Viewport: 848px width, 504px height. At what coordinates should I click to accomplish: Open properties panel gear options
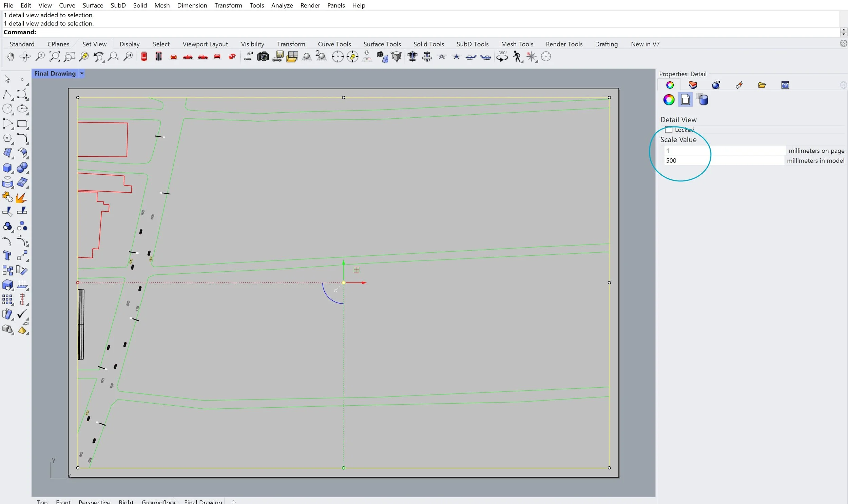(x=843, y=85)
